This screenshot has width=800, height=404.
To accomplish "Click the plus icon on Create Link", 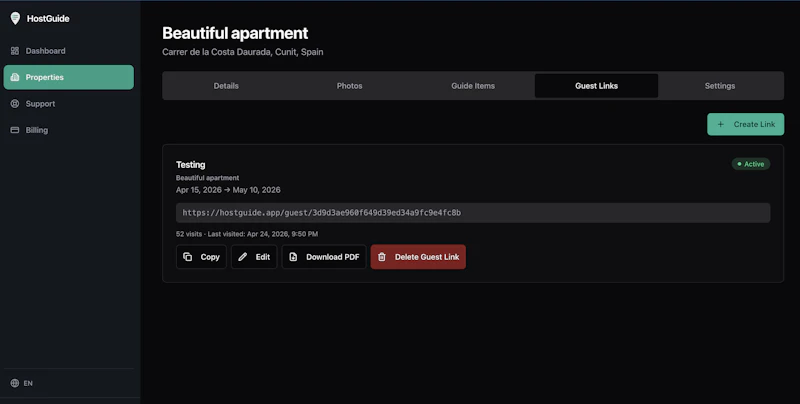I will (x=720, y=124).
